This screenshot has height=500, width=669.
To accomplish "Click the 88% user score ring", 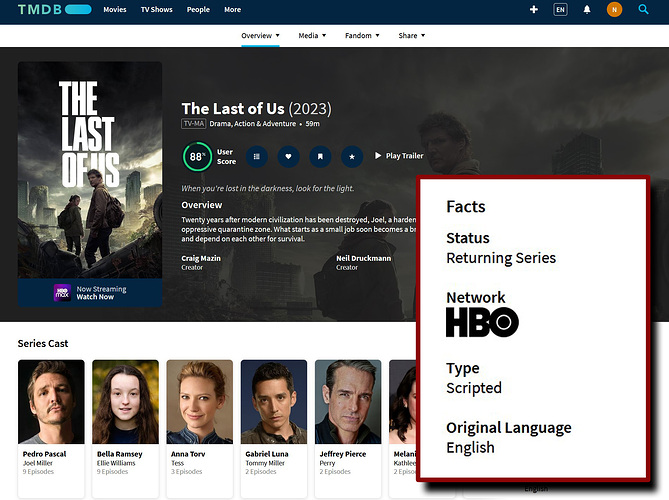I will [x=197, y=157].
